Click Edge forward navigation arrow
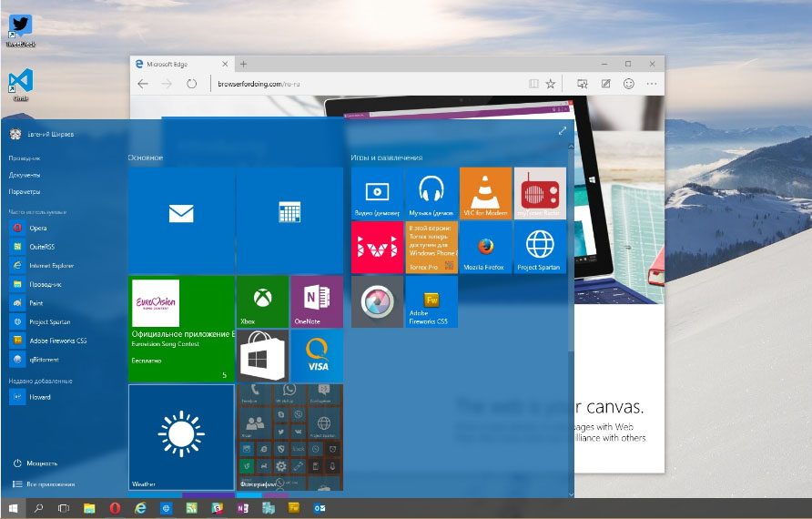Image resolution: width=812 pixels, height=519 pixels. point(167,84)
